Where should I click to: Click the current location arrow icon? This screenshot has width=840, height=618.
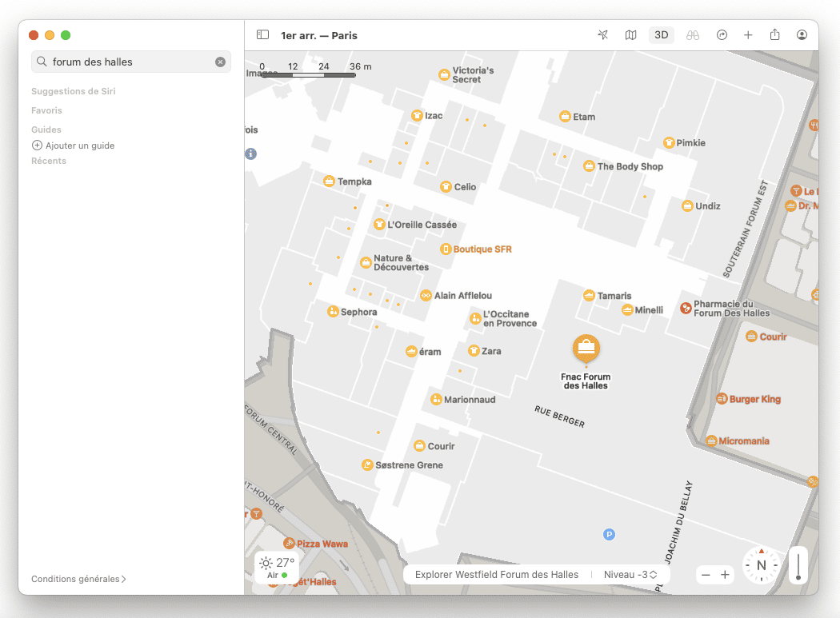[x=602, y=35]
